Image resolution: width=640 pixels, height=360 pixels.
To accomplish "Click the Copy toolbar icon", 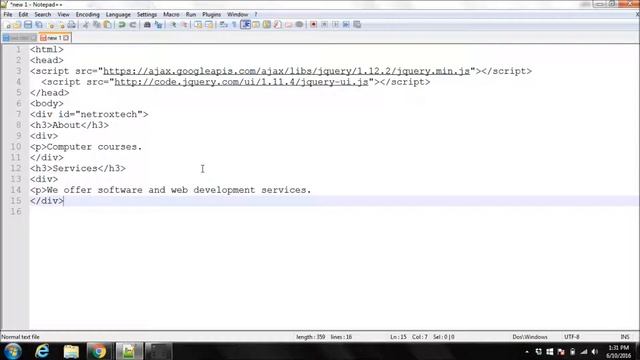I will [97, 25].
